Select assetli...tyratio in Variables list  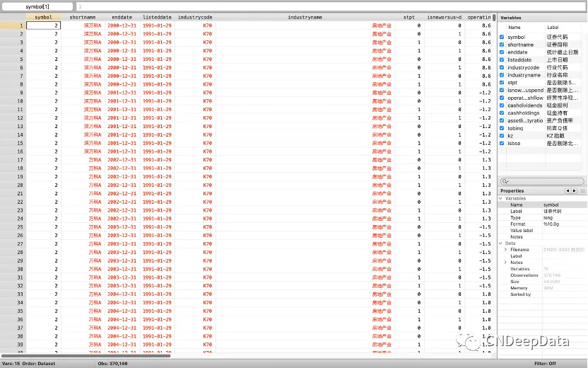click(x=525, y=120)
